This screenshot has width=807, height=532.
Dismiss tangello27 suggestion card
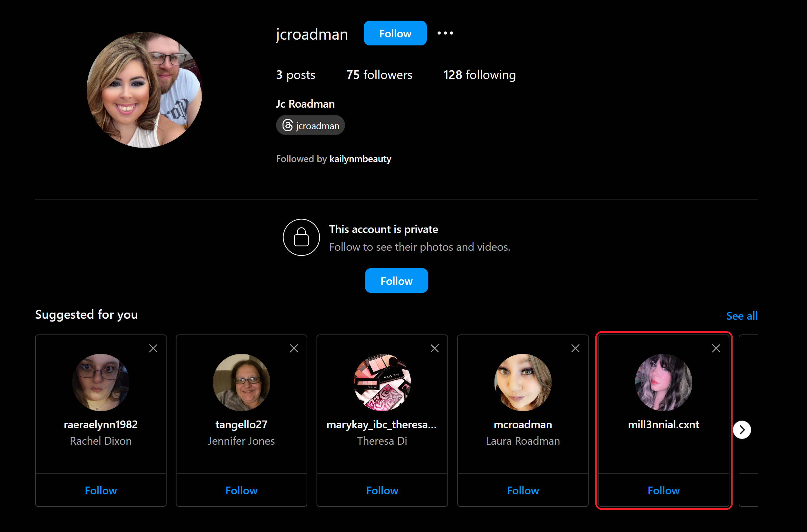294,348
